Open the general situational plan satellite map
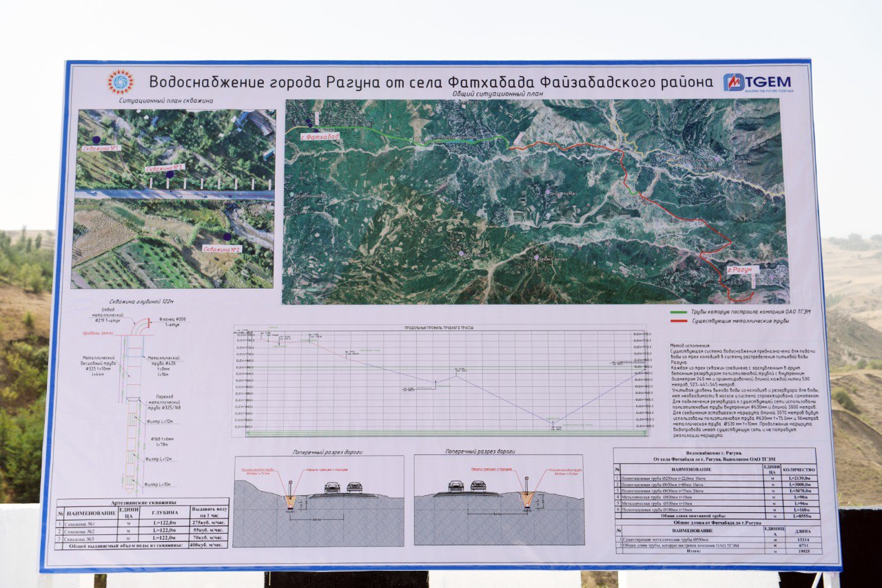The height and width of the screenshot is (588, 882). (535, 201)
